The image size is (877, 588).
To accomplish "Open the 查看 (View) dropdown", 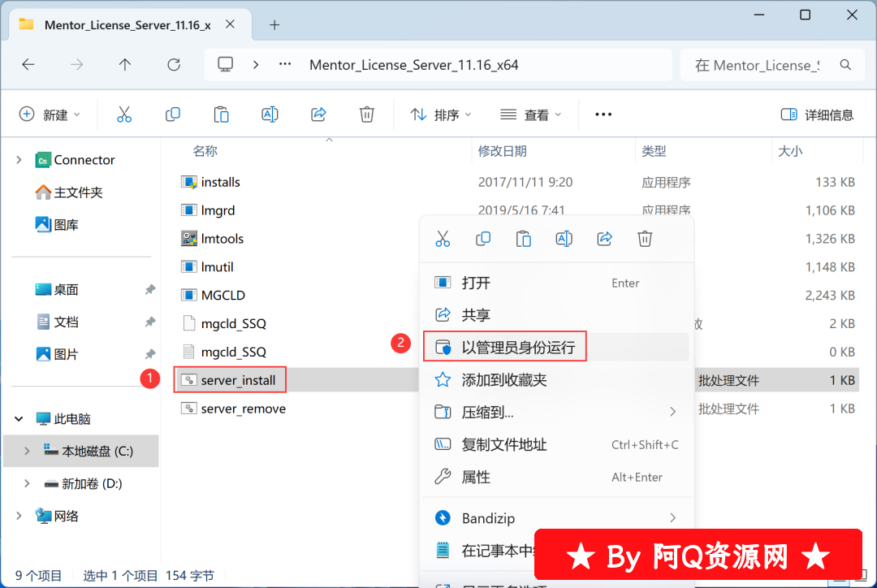I will [530, 115].
